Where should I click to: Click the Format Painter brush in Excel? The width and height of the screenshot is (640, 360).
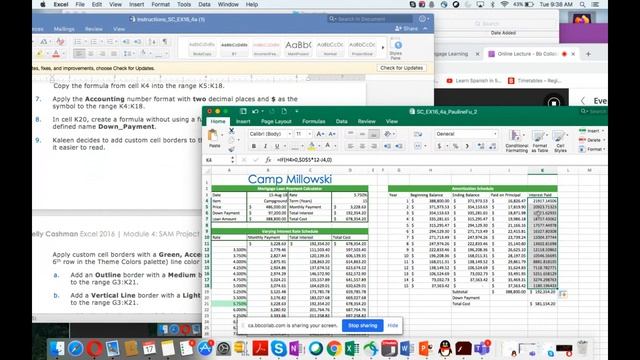click(x=231, y=149)
